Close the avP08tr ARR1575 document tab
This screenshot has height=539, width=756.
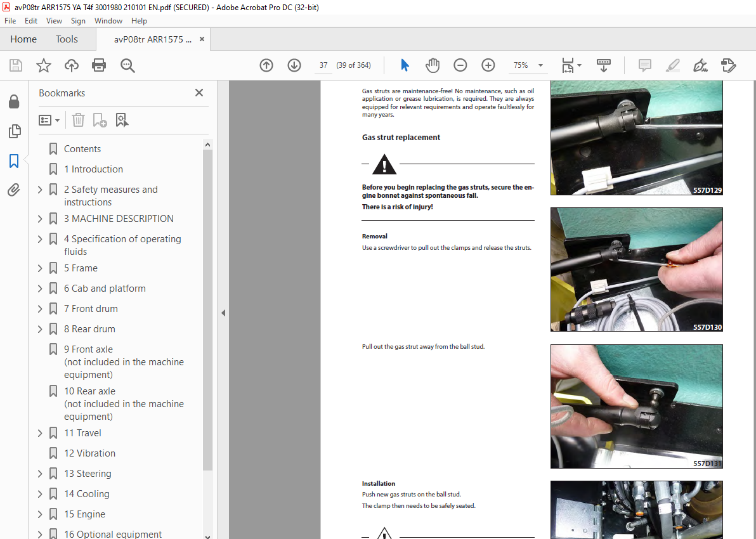[x=202, y=39]
